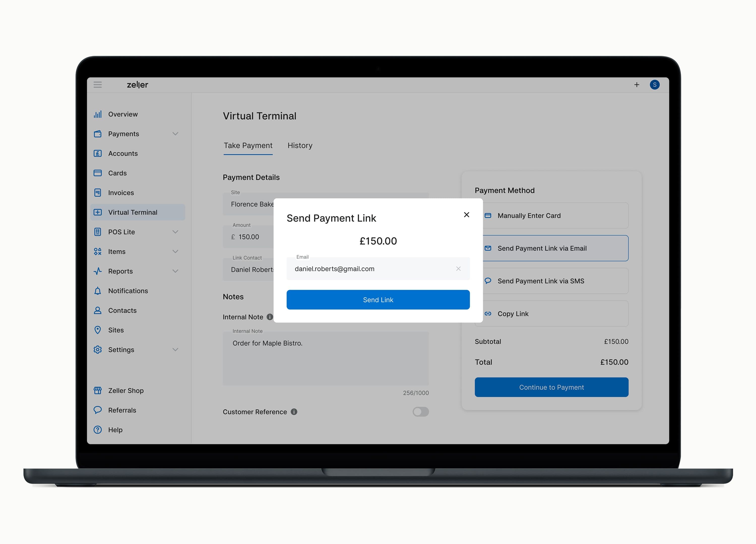756x544 pixels.
Task: Click Continue to Payment button
Action: pos(551,387)
